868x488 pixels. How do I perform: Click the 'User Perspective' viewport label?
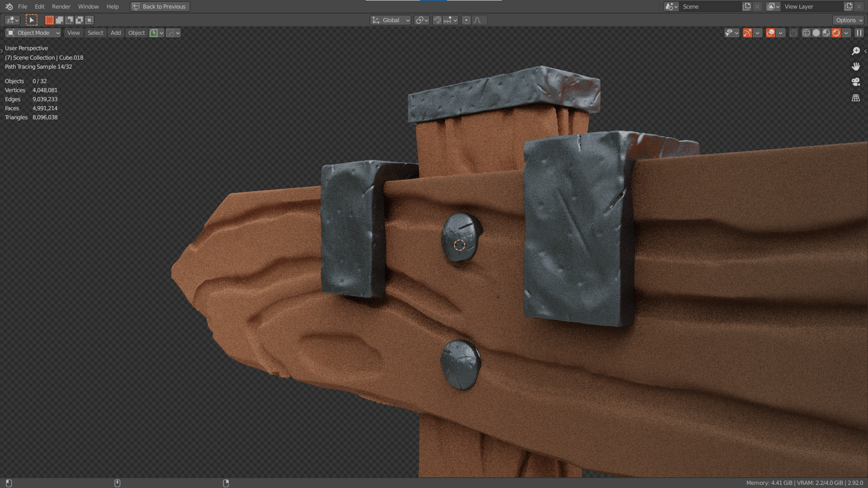(x=27, y=48)
